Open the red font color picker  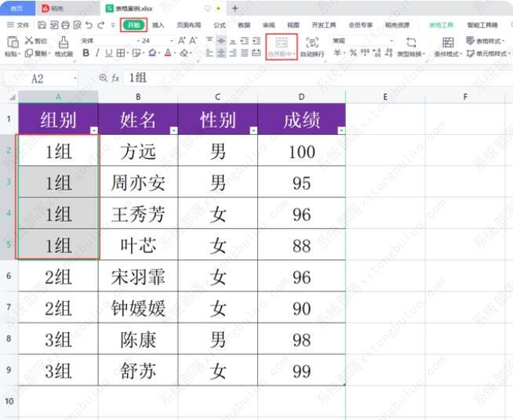click(169, 53)
